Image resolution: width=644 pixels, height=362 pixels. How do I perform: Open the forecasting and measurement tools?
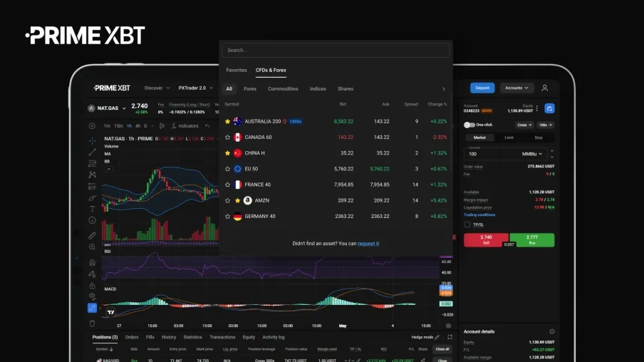pyautogui.click(x=92, y=187)
